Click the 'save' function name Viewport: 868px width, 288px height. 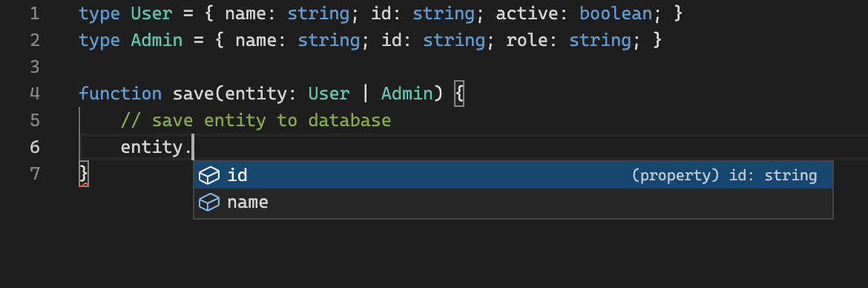193,93
